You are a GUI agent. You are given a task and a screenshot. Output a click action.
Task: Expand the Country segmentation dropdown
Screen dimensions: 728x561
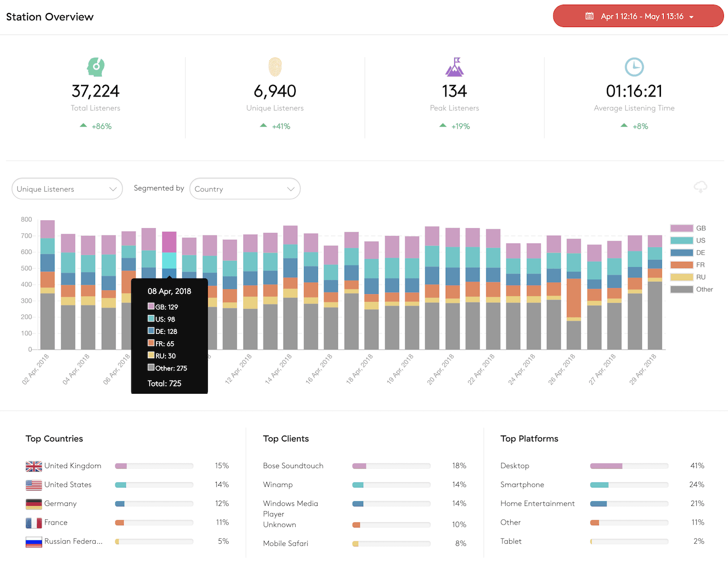245,189
